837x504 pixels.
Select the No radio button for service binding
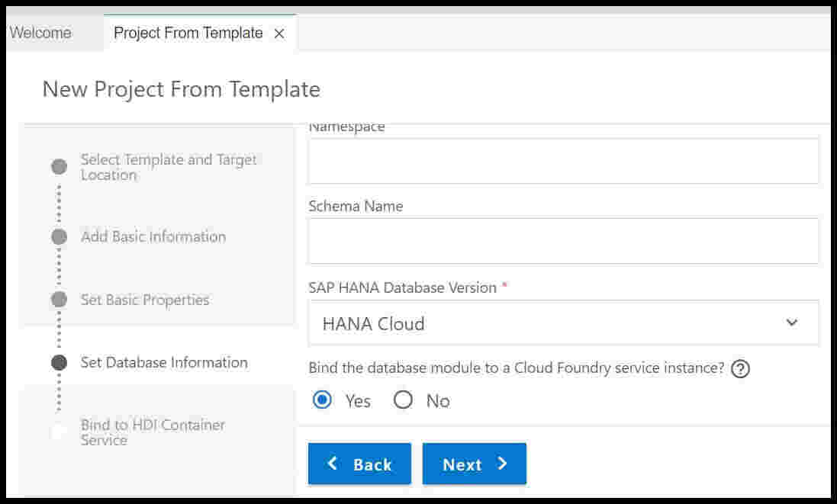pyautogui.click(x=404, y=400)
